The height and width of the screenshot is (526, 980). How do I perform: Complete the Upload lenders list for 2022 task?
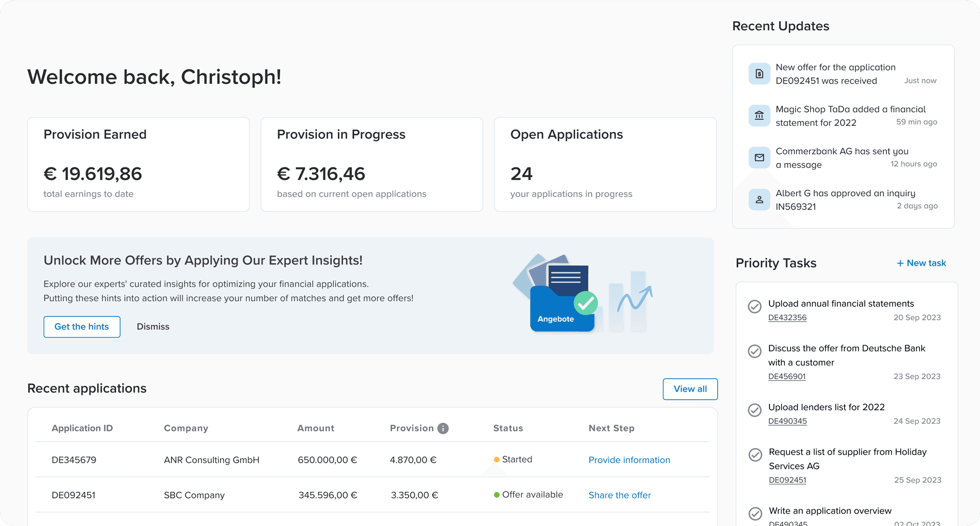[754, 410]
